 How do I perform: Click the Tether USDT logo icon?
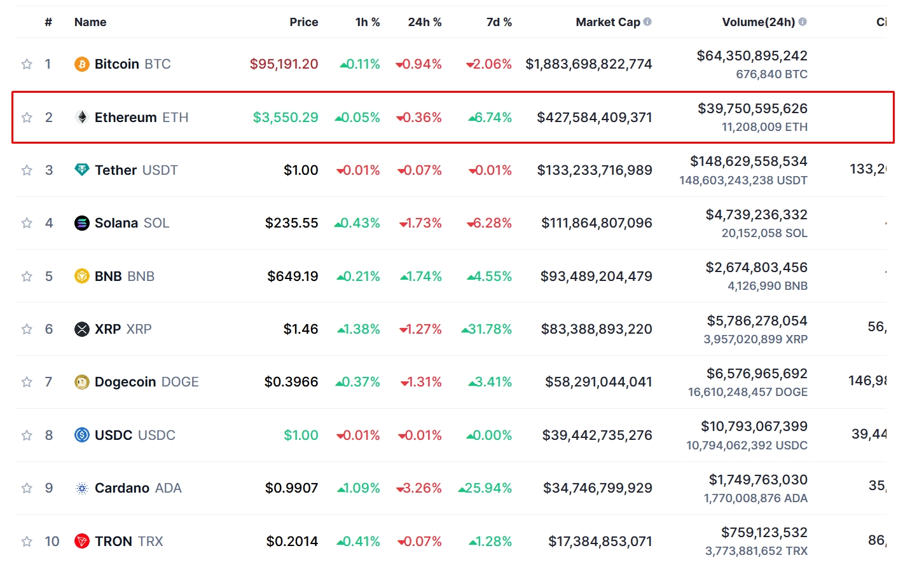tap(81, 170)
